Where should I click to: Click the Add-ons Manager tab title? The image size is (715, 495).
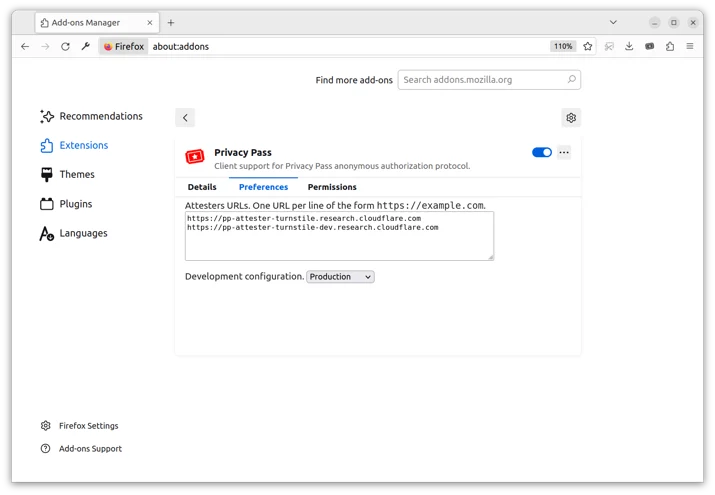(85, 23)
